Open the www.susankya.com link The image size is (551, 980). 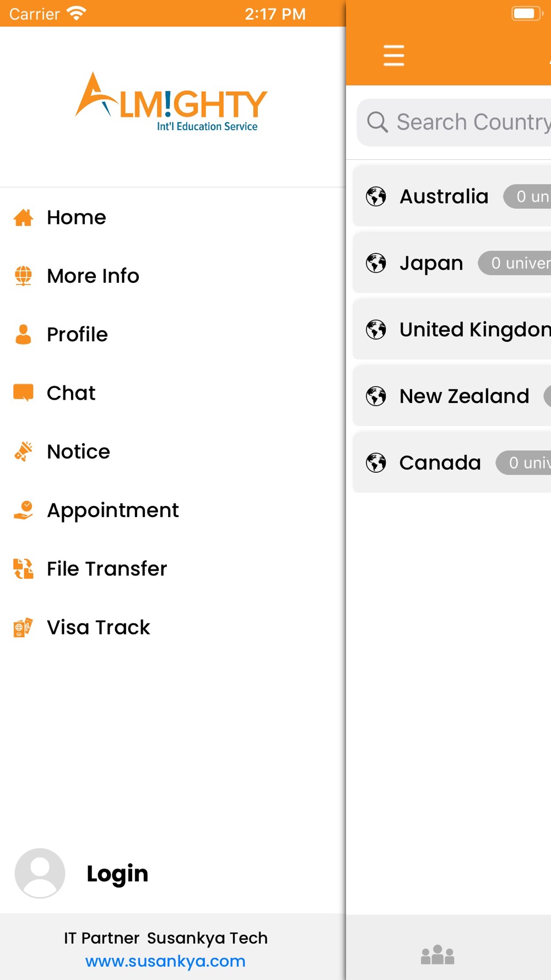point(165,961)
